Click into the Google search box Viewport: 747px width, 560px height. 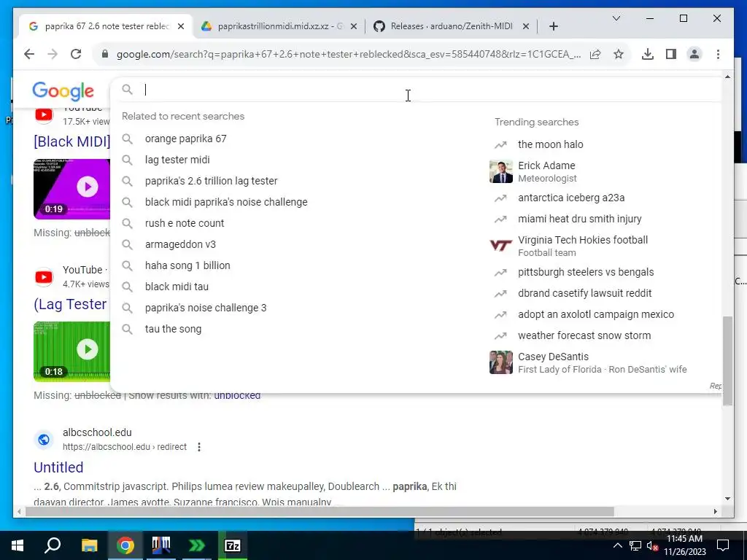click(x=414, y=90)
